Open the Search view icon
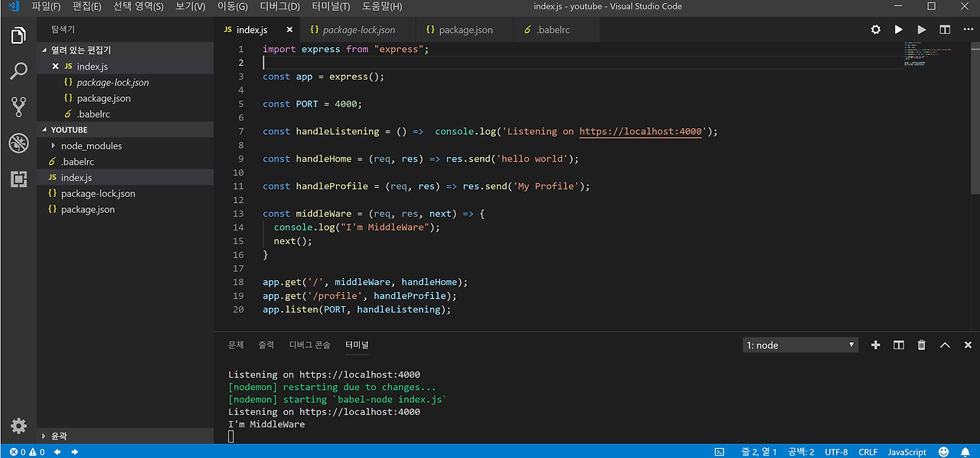Viewport: 980px width, 458px height. click(x=18, y=71)
